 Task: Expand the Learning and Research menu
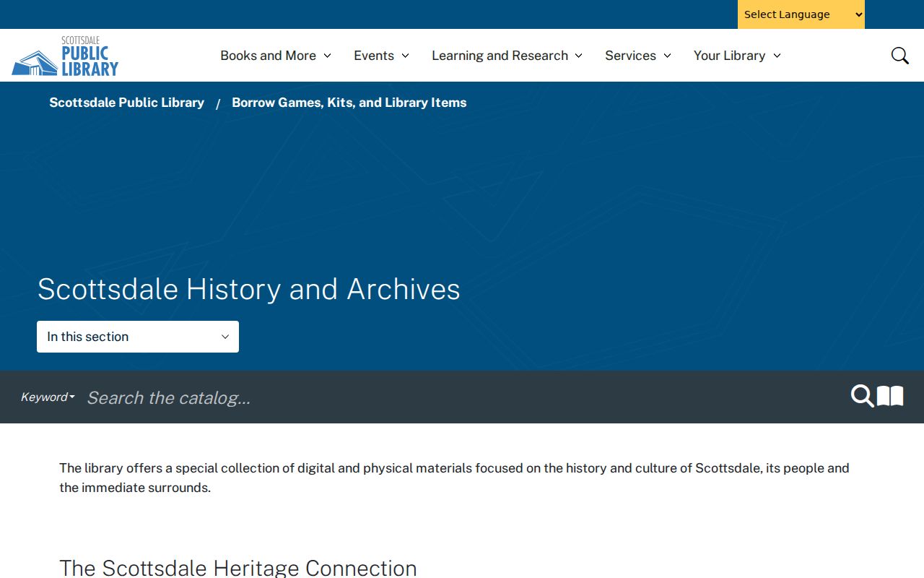pyautogui.click(x=507, y=56)
